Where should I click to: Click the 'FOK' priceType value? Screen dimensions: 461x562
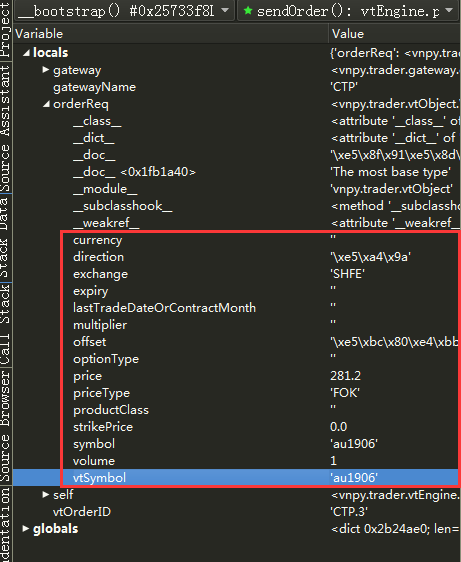(345, 393)
